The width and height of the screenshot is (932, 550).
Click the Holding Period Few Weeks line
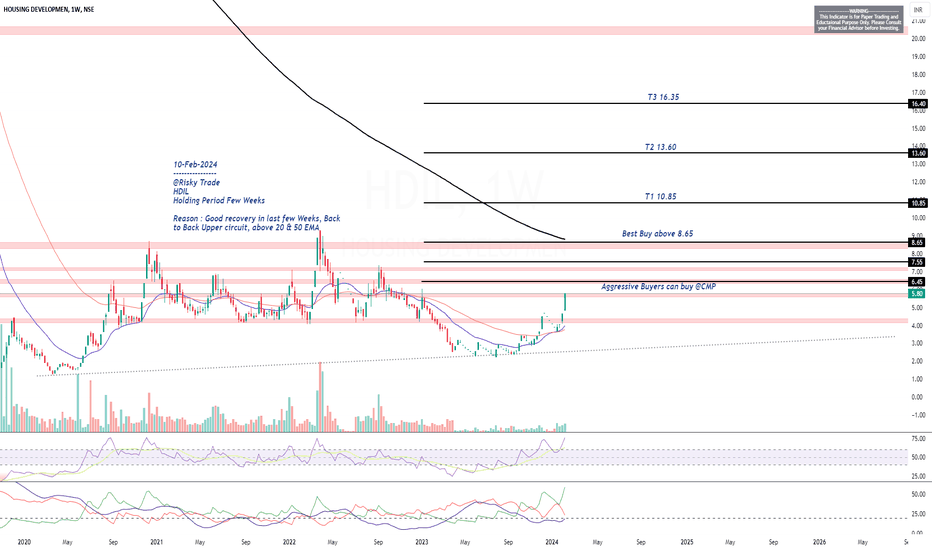(219, 200)
